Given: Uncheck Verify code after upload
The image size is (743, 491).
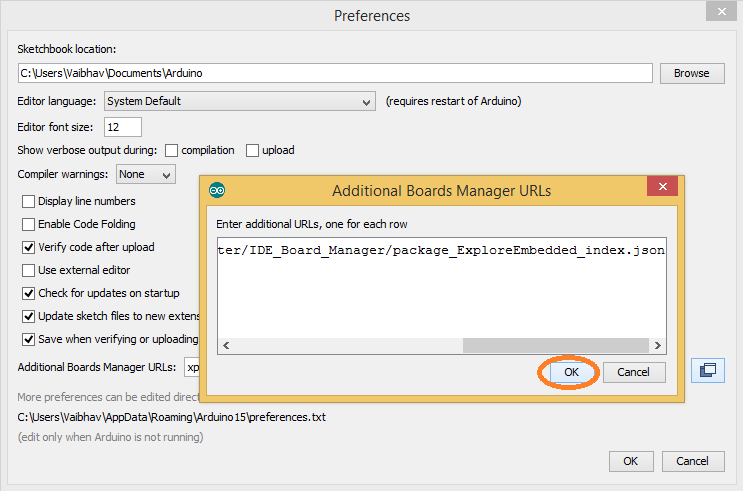Looking at the screenshot, I should [28, 247].
